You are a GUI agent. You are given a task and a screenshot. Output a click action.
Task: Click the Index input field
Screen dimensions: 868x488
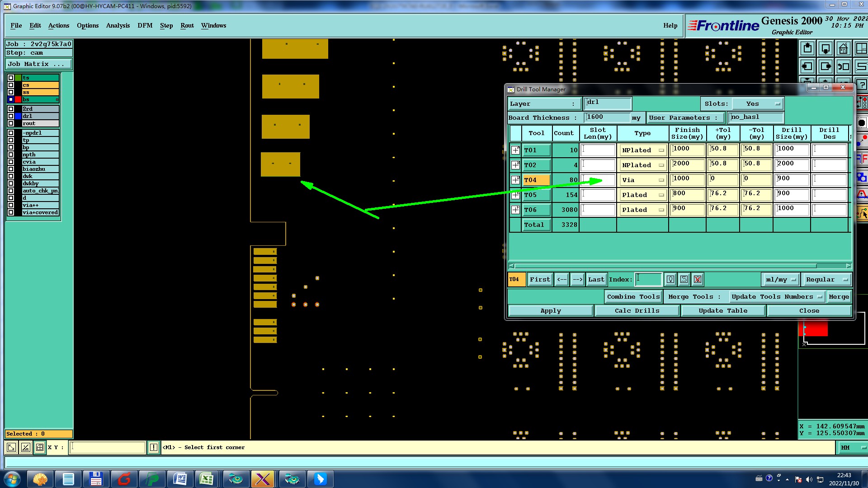click(x=648, y=279)
